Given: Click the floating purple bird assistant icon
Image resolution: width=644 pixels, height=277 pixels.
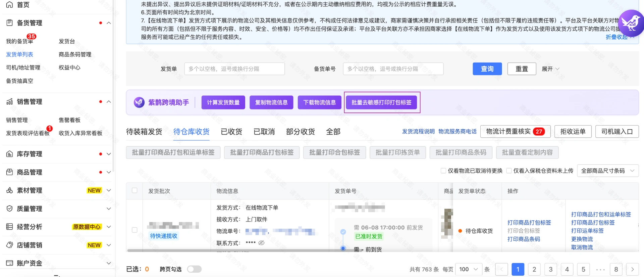Looking at the screenshot, I should coord(631,23).
